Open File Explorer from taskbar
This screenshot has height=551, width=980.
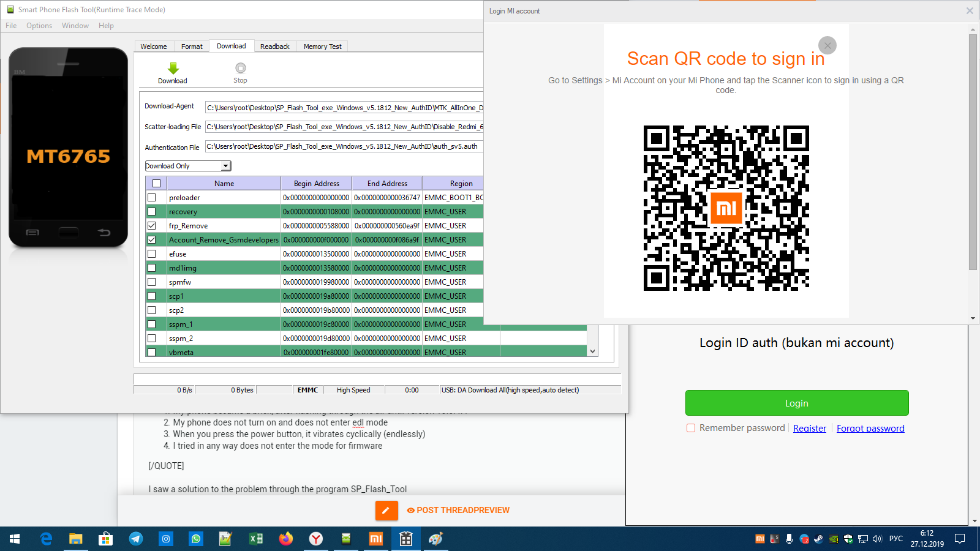[75, 539]
